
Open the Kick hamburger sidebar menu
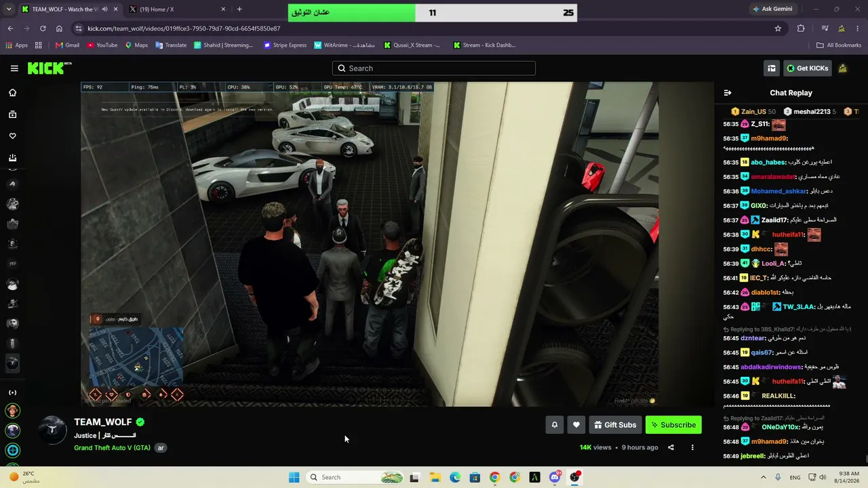pyautogui.click(x=14, y=68)
